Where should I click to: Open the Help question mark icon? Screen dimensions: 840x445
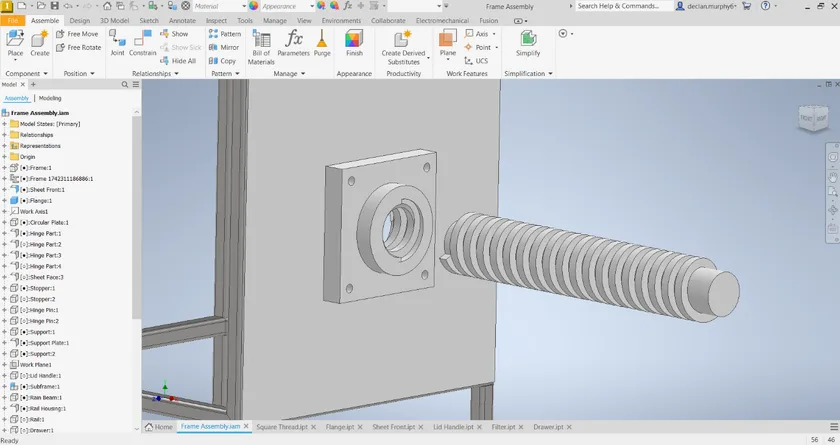766,6
